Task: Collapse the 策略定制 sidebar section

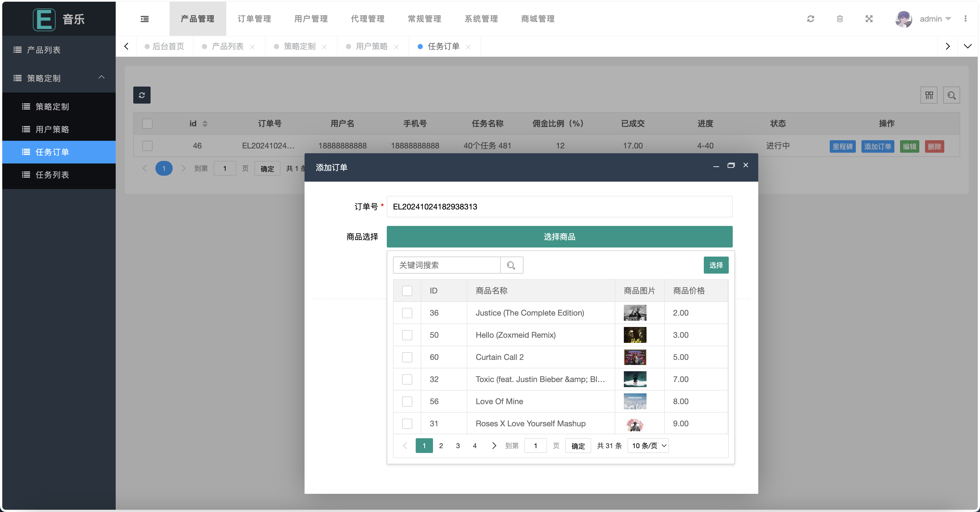Action: pos(101,78)
